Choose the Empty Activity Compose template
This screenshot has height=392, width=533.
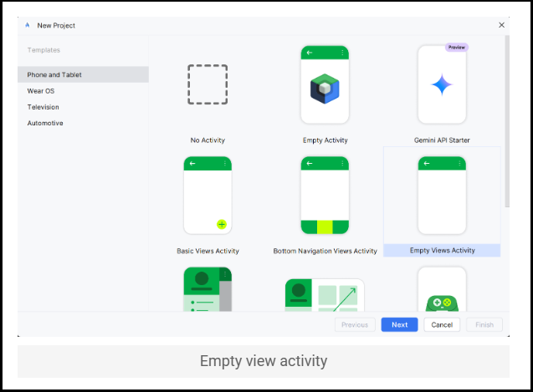click(x=325, y=84)
